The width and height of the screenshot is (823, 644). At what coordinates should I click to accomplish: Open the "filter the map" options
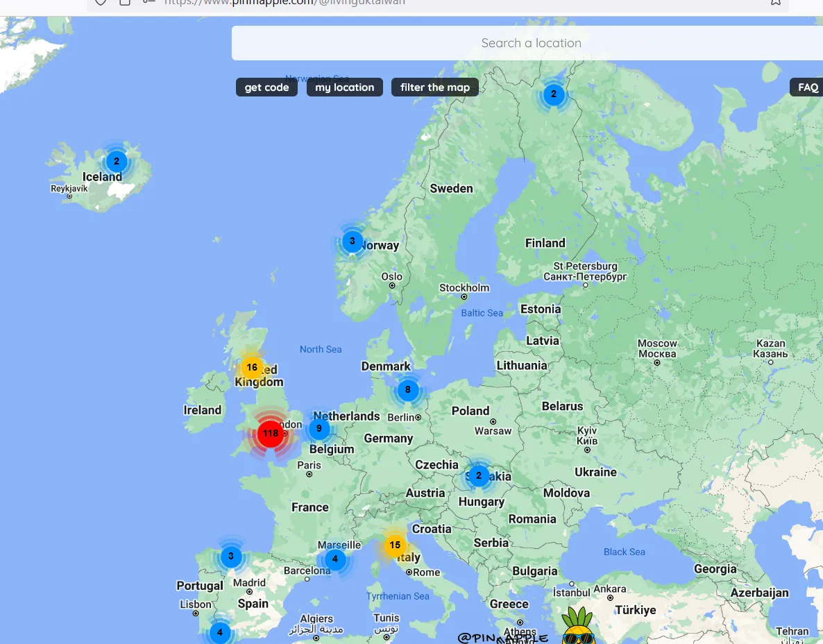pos(434,87)
